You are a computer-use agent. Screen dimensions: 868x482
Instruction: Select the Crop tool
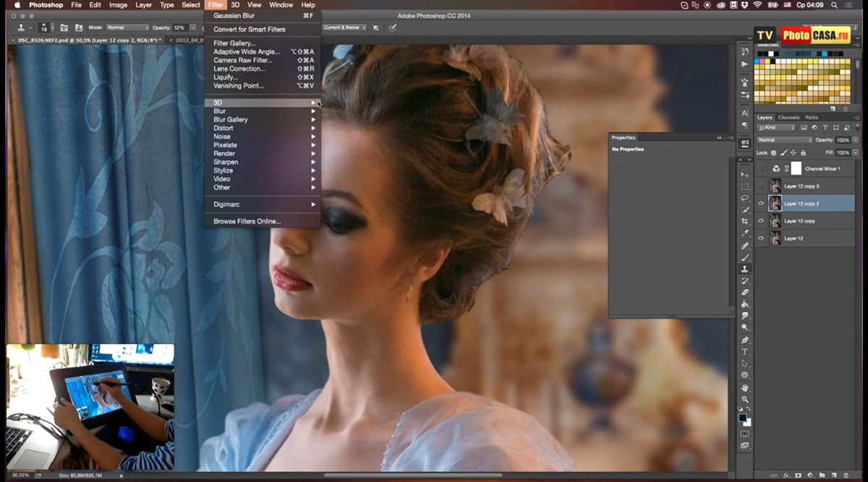point(744,221)
